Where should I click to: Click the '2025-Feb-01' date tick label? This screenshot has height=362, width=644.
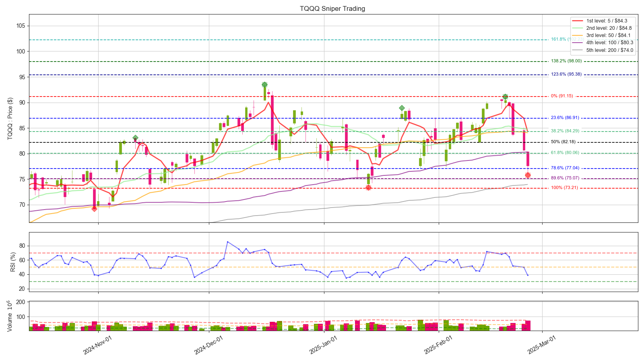coord(438,345)
